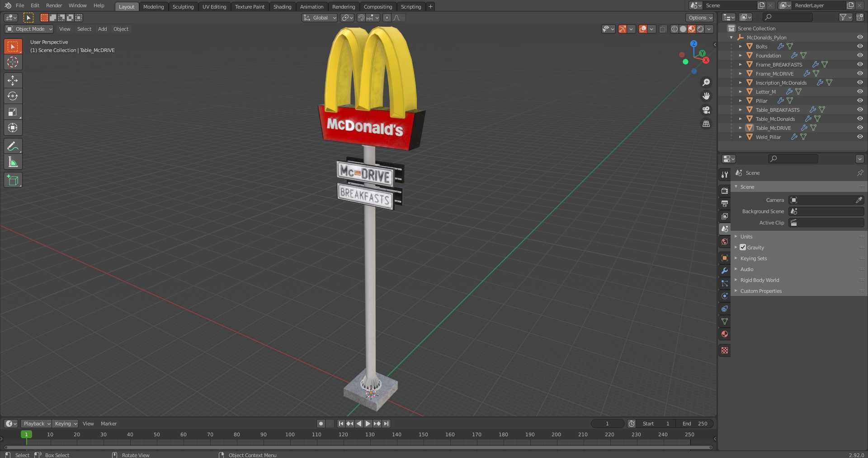
Task: Activate the Rotate tool
Action: point(13,96)
